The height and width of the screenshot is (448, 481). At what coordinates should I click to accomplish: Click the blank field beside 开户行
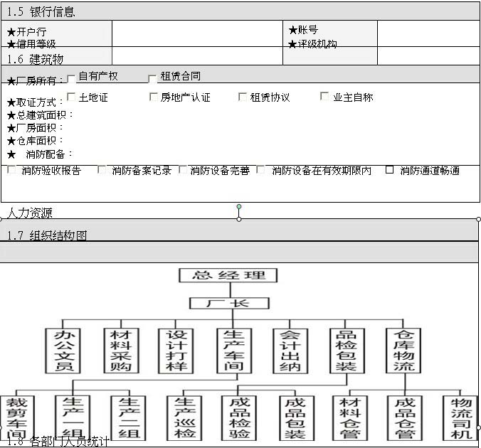pos(197,33)
